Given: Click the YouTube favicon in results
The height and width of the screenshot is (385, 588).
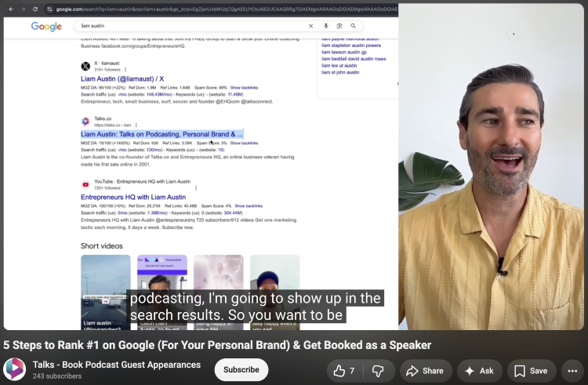Looking at the screenshot, I should (85, 184).
